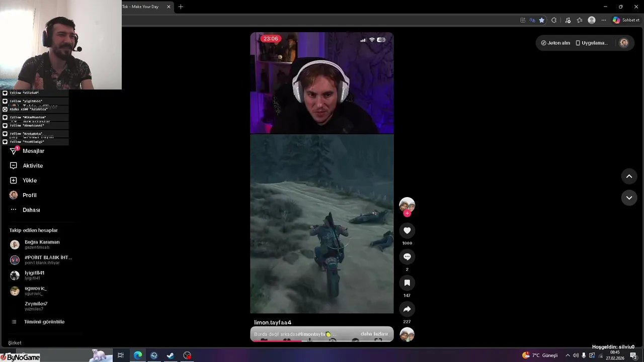Open a new browser tab with the plus
The width and height of the screenshot is (644, 362).
181,7
